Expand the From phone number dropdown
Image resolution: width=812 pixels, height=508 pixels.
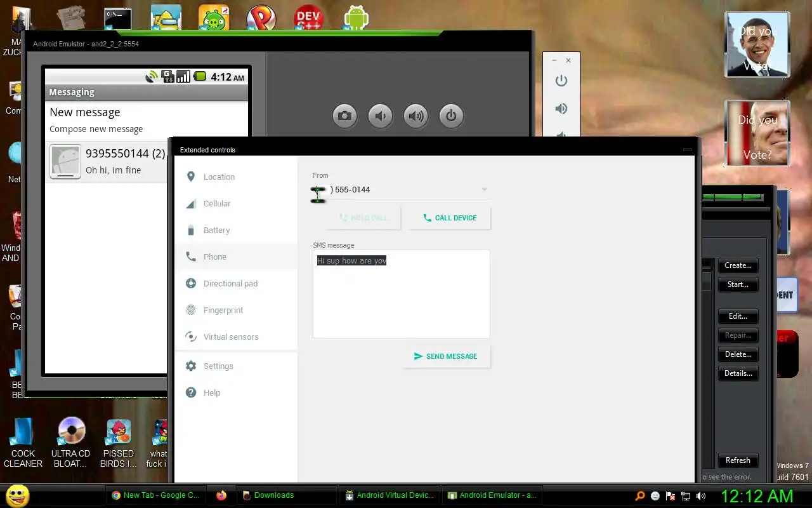(484, 190)
